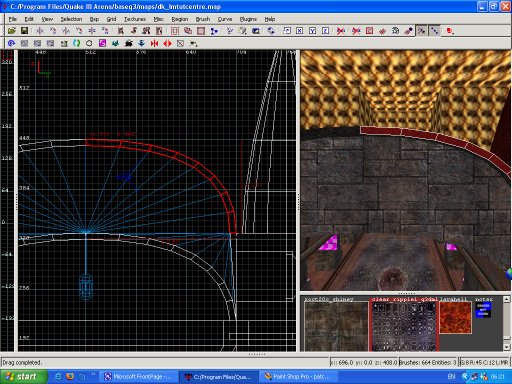Select the lavahell texture thumbnail

point(455,317)
